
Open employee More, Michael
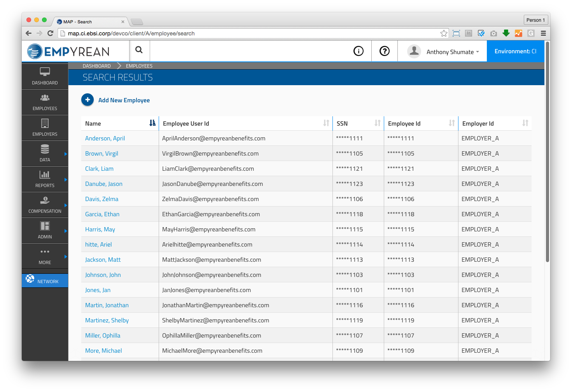(103, 350)
